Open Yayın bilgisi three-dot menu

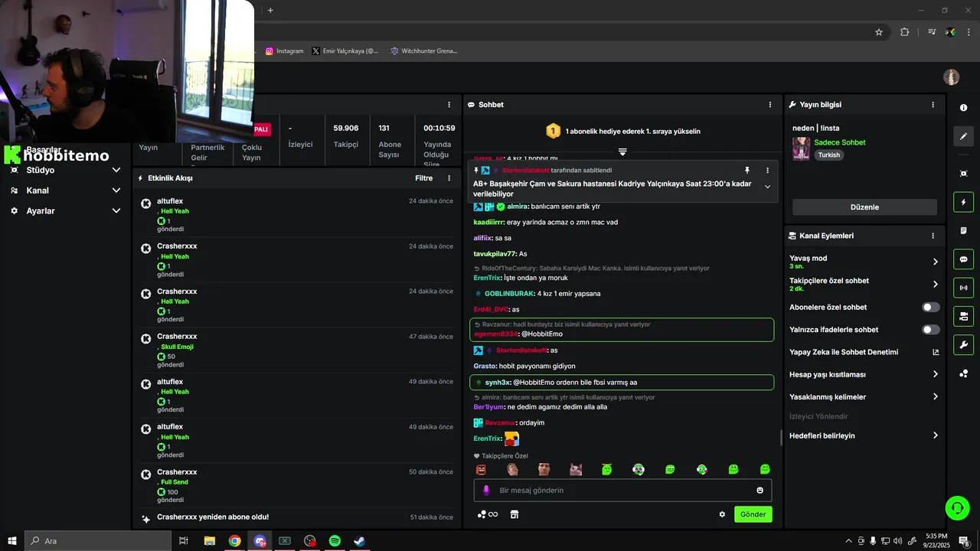coord(933,105)
